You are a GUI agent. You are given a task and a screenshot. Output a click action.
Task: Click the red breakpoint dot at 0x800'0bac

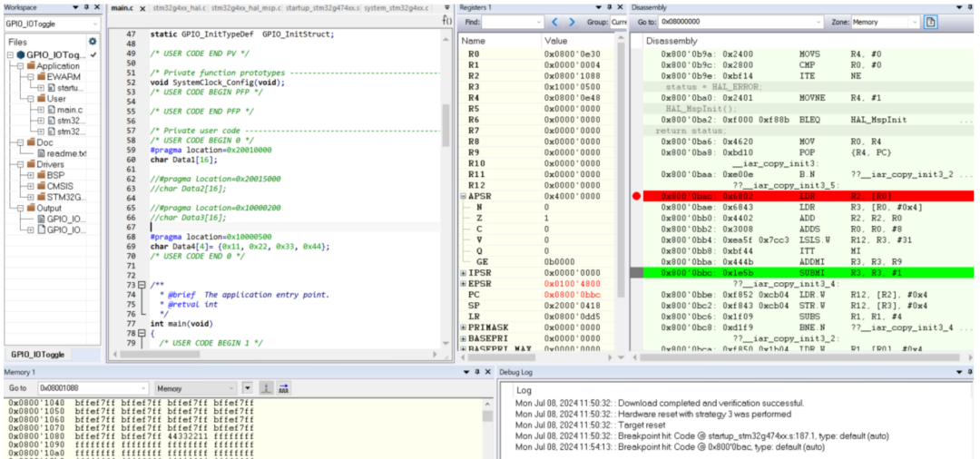[x=636, y=196]
